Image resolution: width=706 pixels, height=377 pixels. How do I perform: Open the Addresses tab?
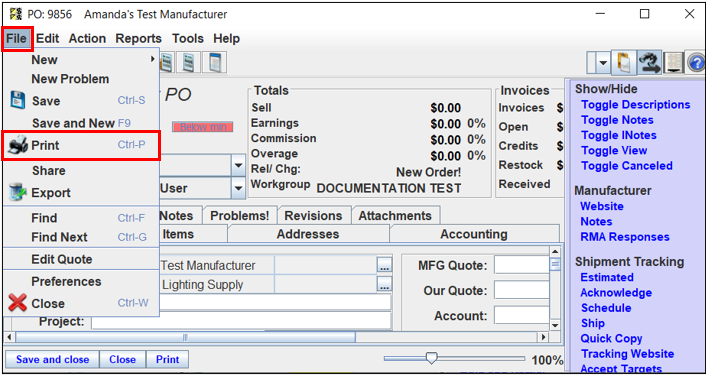point(308,234)
